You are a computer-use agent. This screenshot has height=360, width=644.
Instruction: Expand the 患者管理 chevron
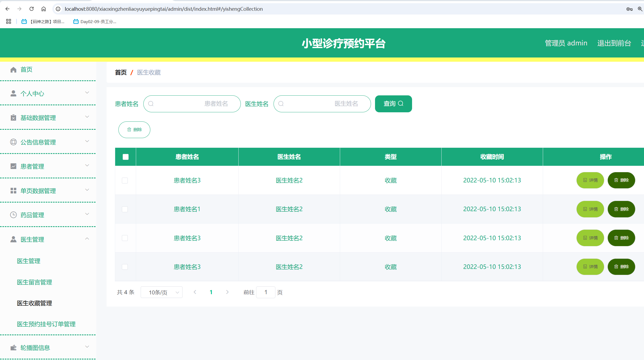pyautogui.click(x=87, y=165)
